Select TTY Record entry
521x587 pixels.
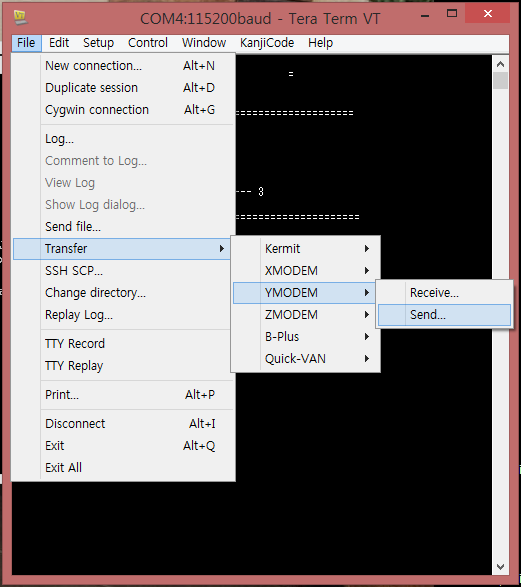point(123,344)
